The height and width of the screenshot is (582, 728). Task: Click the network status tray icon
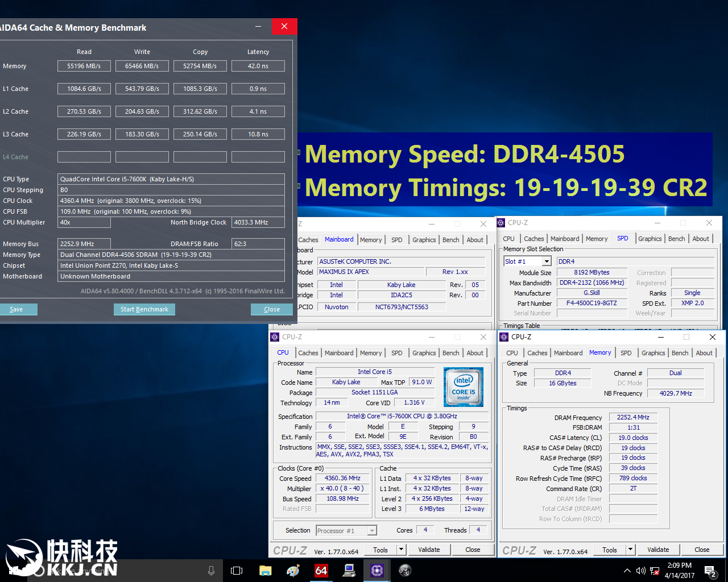click(655, 570)
